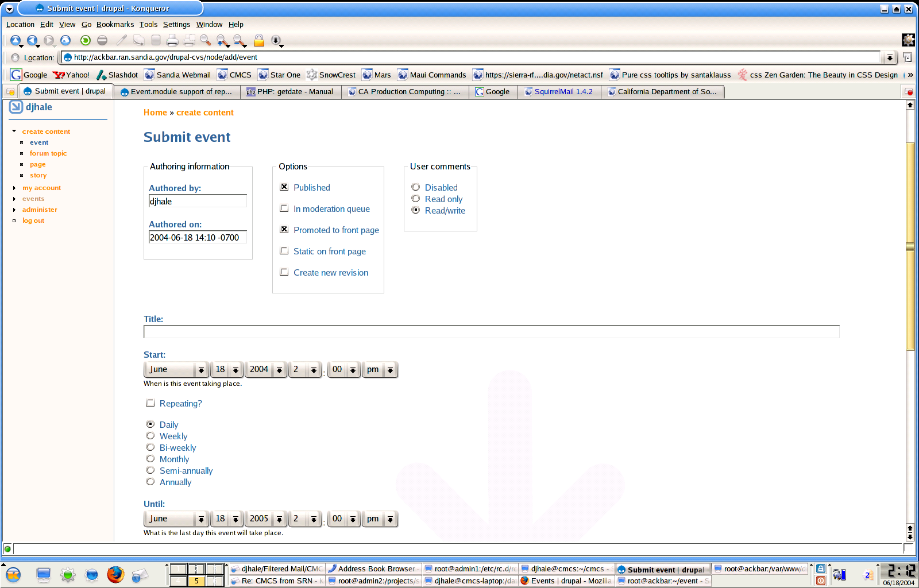Select the Weekly repeat radio button
The height and width of the screenshot is (588, 919).
150,436
